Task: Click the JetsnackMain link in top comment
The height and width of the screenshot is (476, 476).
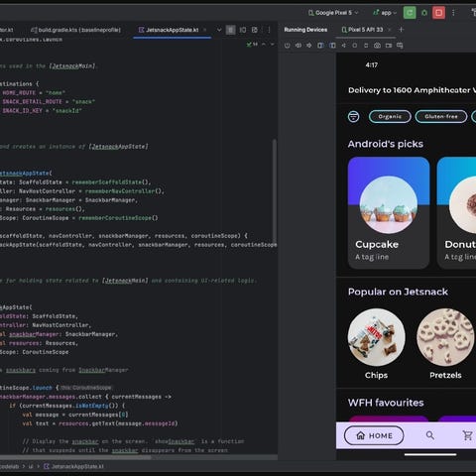Action: tap(72, 66)
